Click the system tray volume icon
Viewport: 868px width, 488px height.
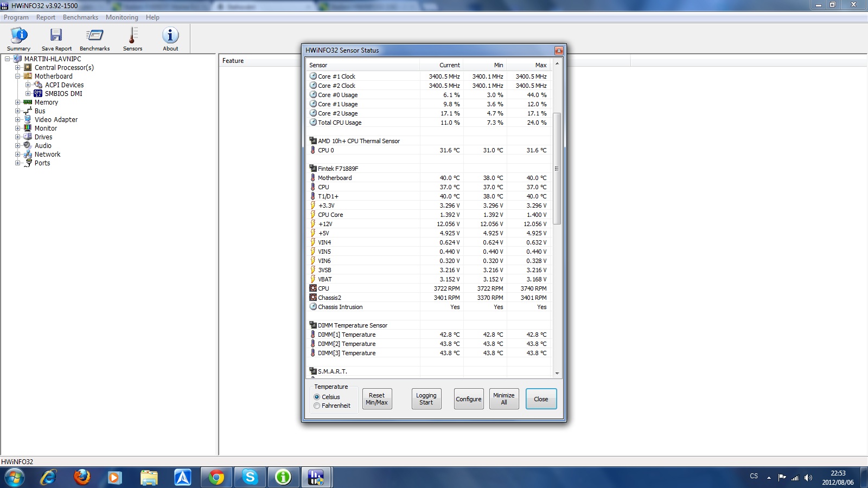click(808, 478)
